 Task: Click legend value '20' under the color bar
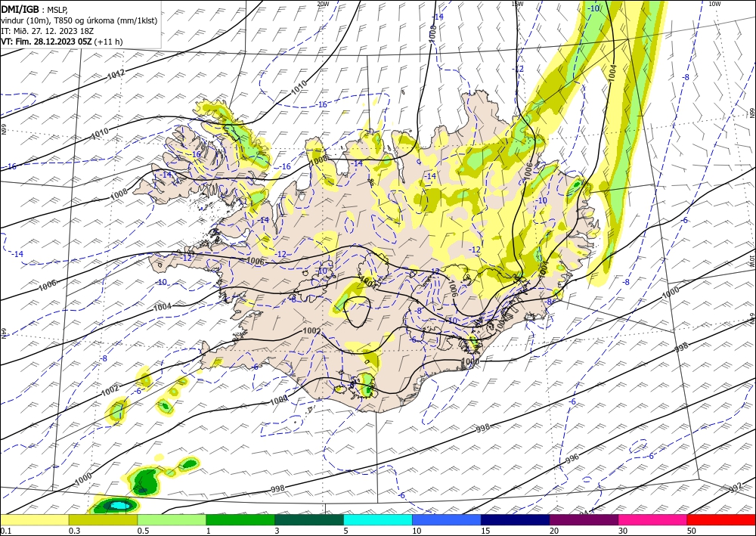554,531
